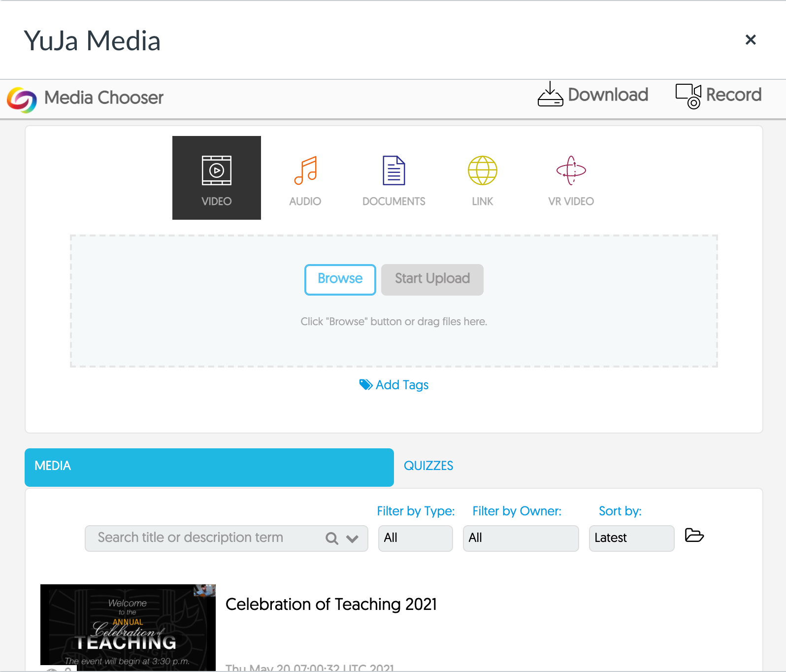Select the VIDEO media type icon
The height and width of the screenshot is (672, 786).
(217, 171)
